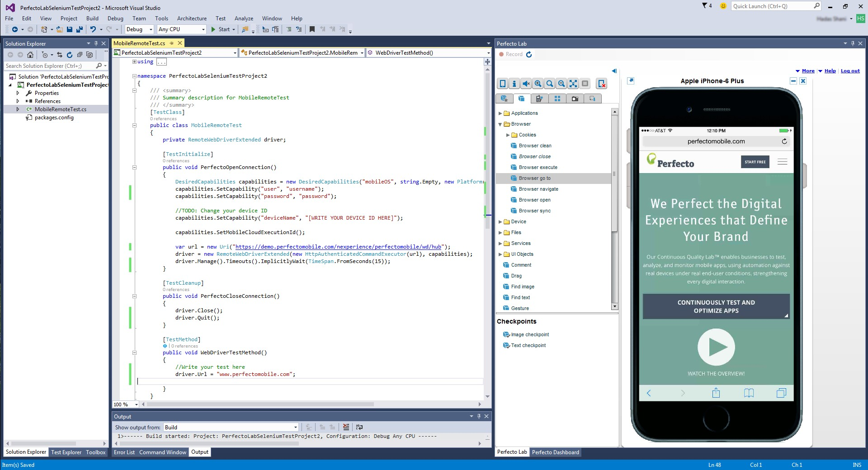Switch to the Error List tab
This screenshot has width=868, height=470.
tap(124, 452)
